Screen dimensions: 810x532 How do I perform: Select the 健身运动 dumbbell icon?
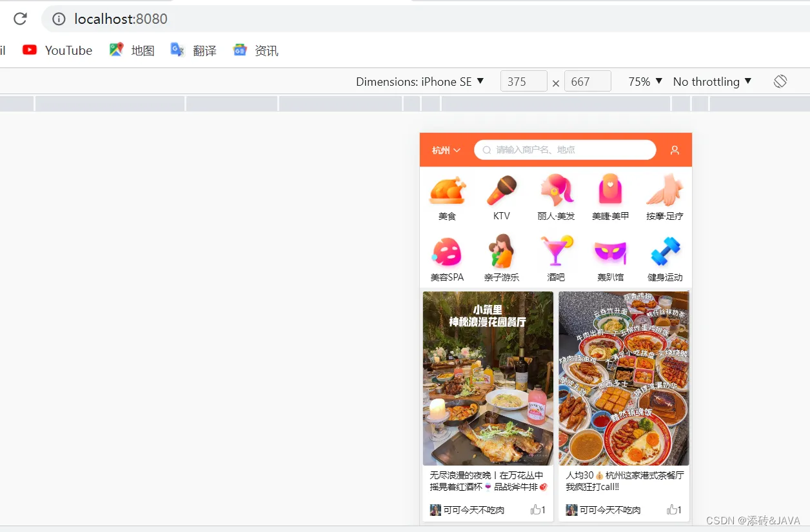click(665, 251)
